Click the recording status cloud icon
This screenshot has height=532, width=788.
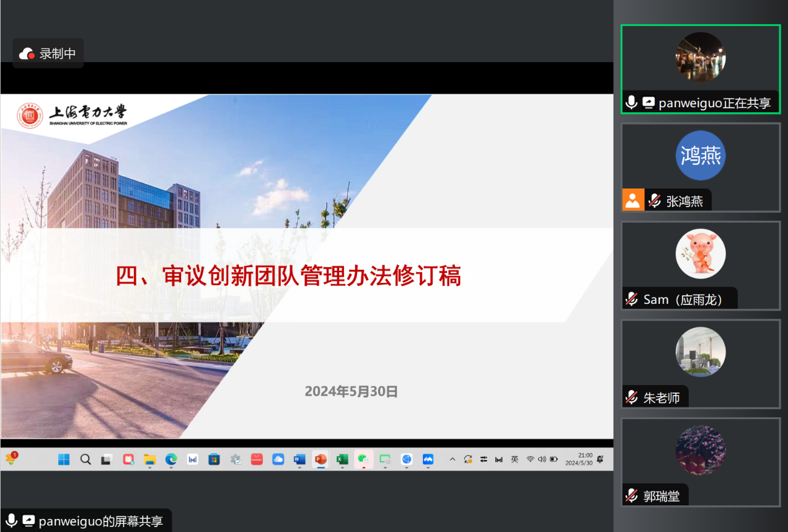click(x=27, y=54)
